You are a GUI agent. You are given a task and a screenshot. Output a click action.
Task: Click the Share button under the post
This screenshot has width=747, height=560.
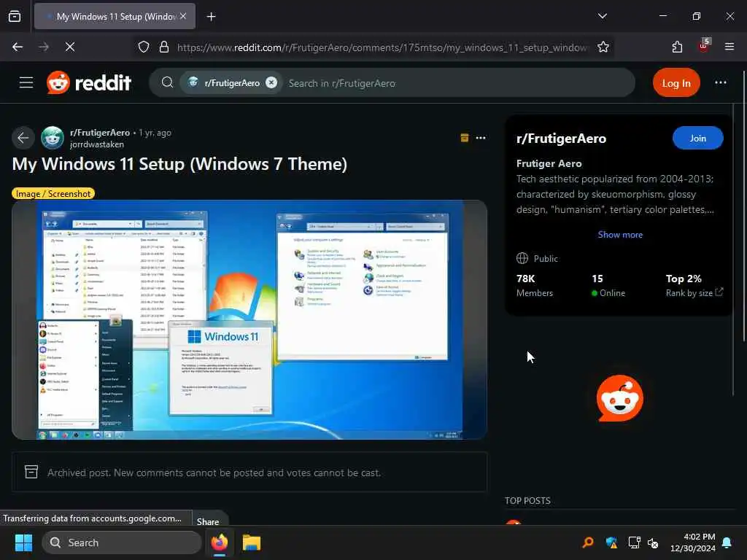coord(208,521)
